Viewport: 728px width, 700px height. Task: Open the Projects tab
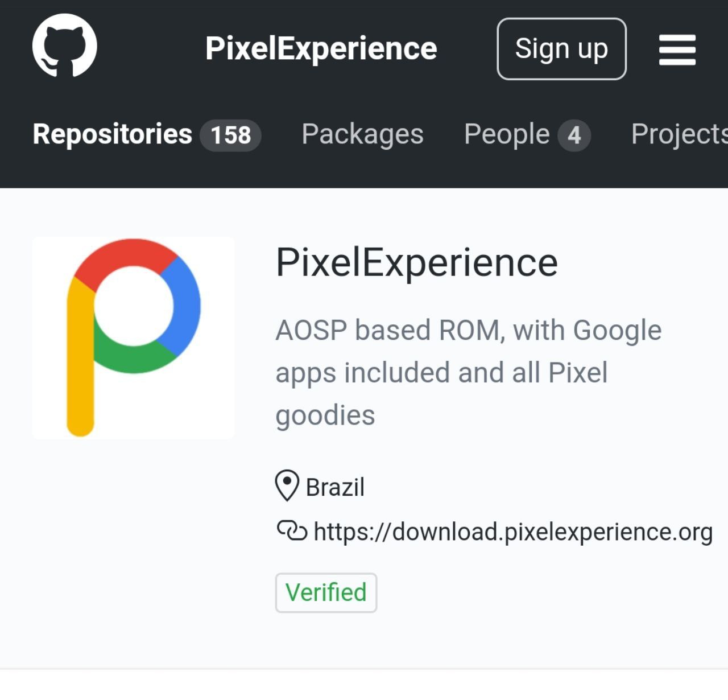pos(679,135)
